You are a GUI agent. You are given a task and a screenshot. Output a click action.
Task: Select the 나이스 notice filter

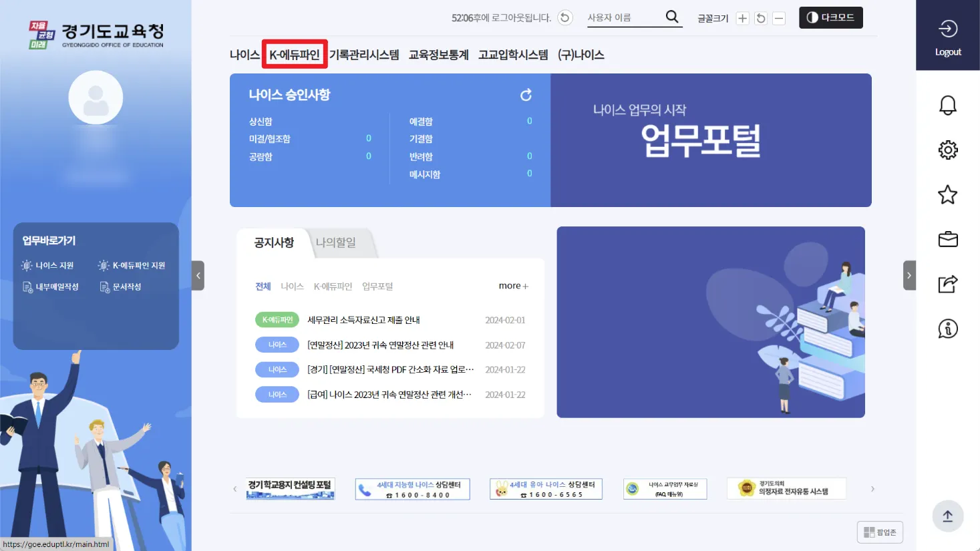[x=293, y=287]
